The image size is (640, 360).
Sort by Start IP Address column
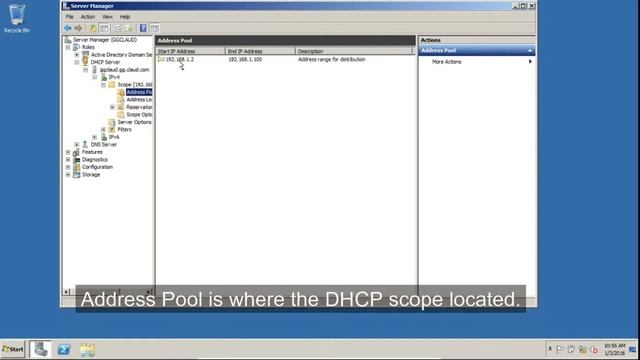(x=190, y=51)
